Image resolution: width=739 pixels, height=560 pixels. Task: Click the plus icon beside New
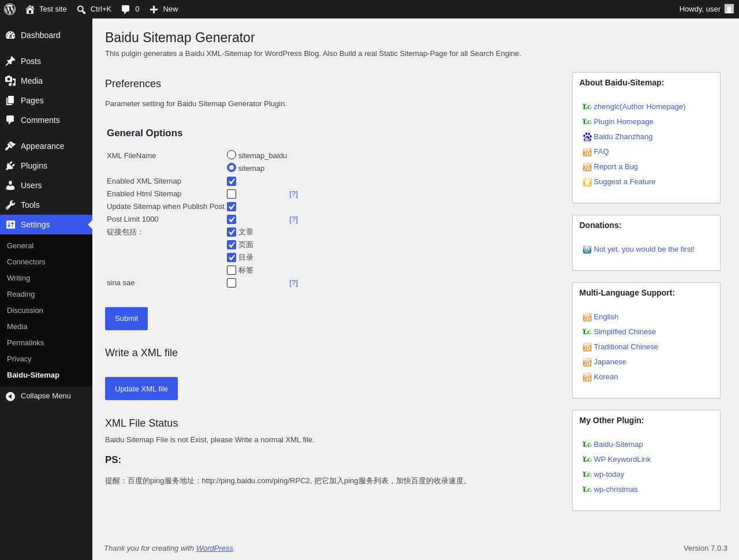tap(154, 9)
